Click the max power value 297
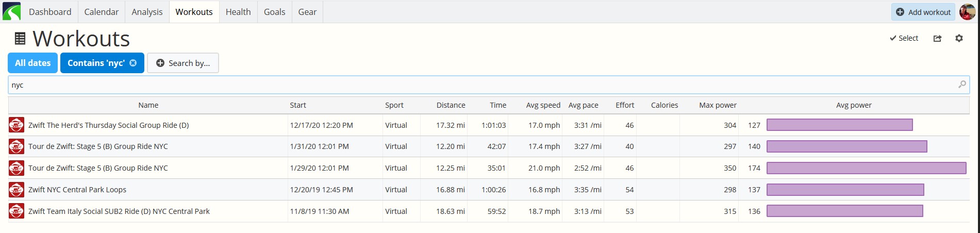 pyautogui.click(x=730, y=146)
